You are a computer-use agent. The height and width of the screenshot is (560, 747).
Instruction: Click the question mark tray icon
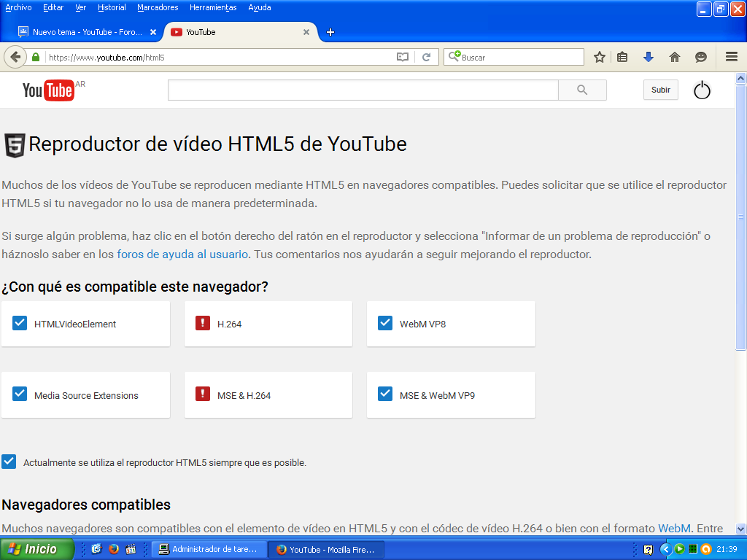[x=648, y=550]
